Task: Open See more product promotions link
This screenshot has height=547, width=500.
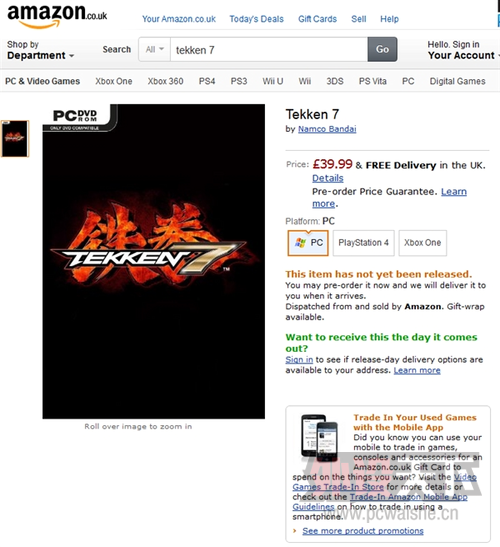Action: pos(363,531)
